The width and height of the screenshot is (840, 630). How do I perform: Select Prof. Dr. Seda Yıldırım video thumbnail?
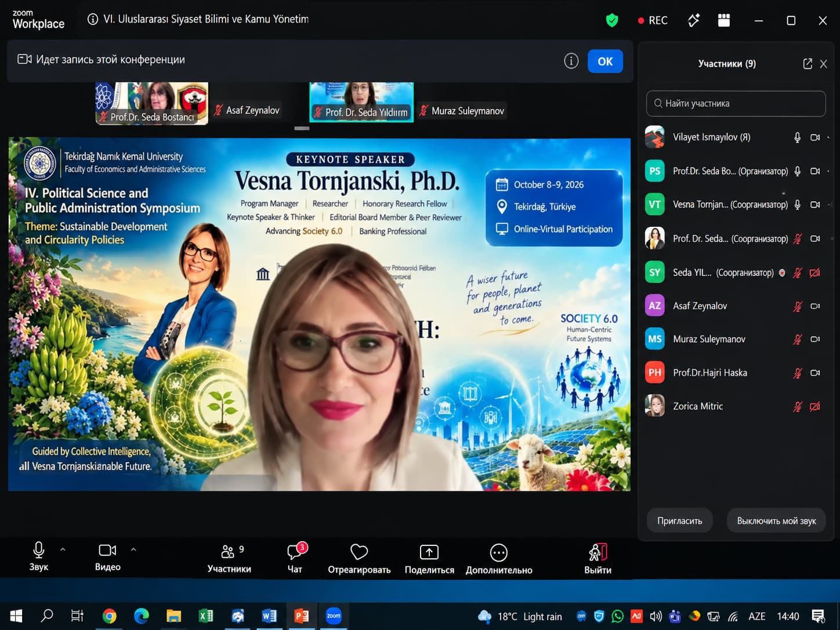[x=361, y=102]
